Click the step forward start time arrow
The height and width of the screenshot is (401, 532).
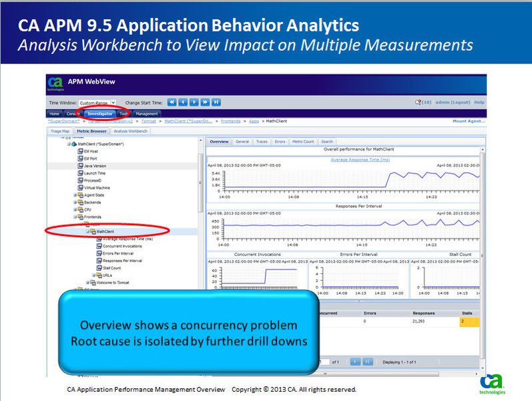(x=194, y=102)
